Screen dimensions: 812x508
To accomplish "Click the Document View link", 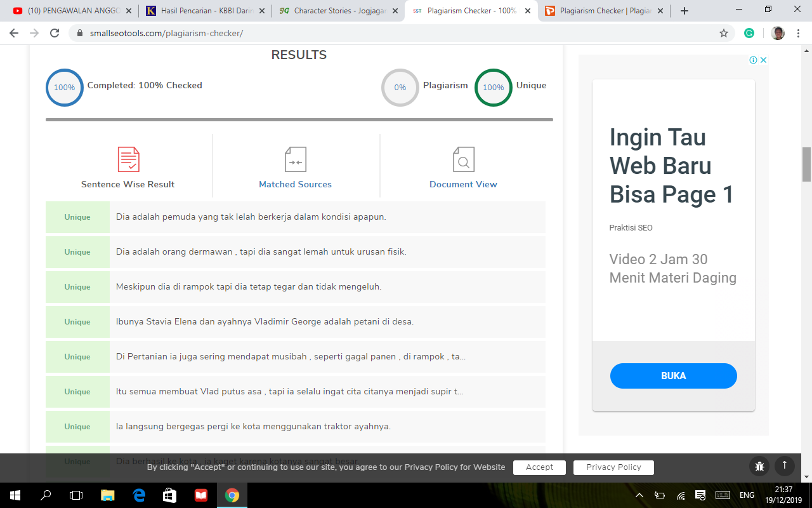I will (x=463, y=184).
